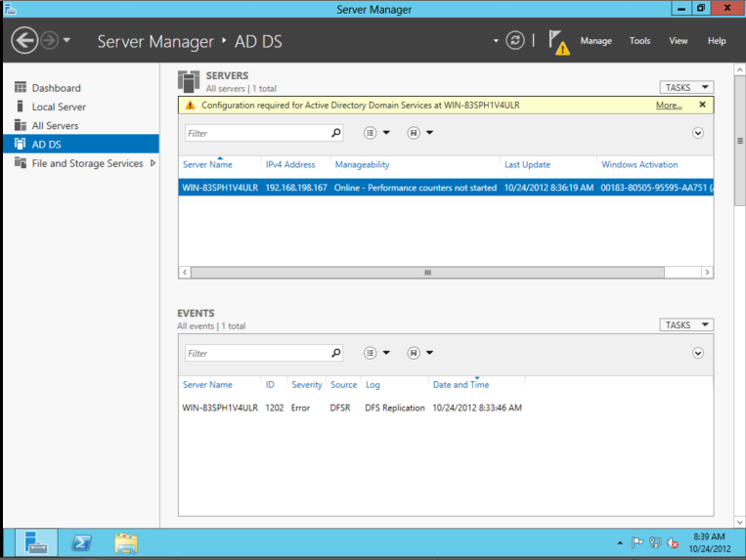Click the Server Manager taskbar icon
Viewport: 746px width, 560px height.
click(35, 542)
